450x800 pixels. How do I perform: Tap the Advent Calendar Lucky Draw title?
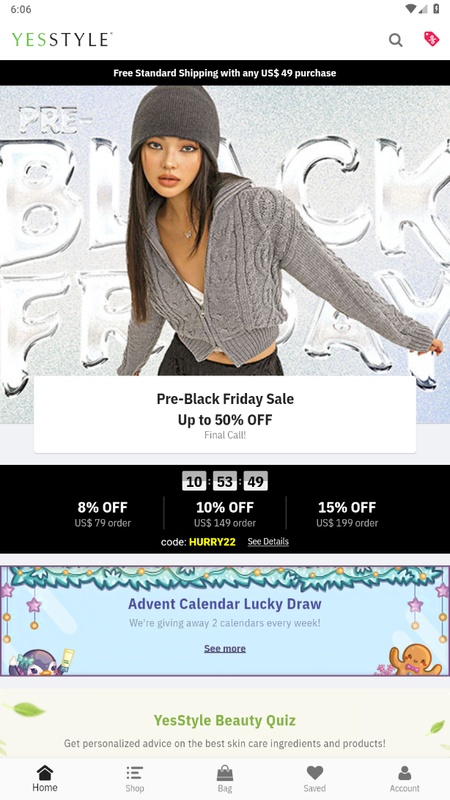coord(225,604)
